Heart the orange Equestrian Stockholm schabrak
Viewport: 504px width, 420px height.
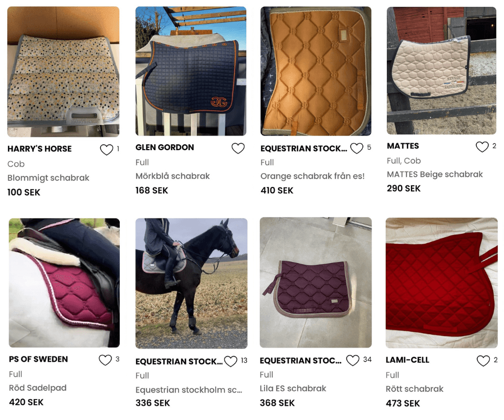pos(356,148)
